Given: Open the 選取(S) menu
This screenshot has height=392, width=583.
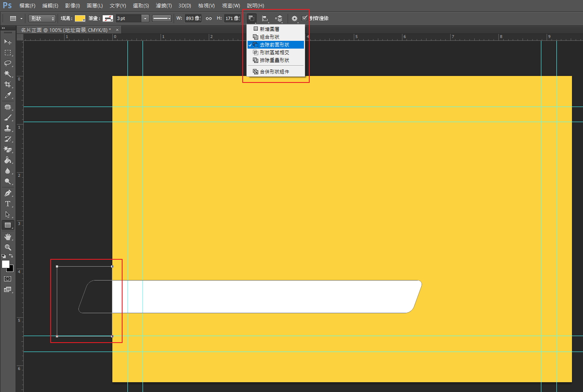Looking at the screenshot, I should pyautogui.click(x=141, y=6).
